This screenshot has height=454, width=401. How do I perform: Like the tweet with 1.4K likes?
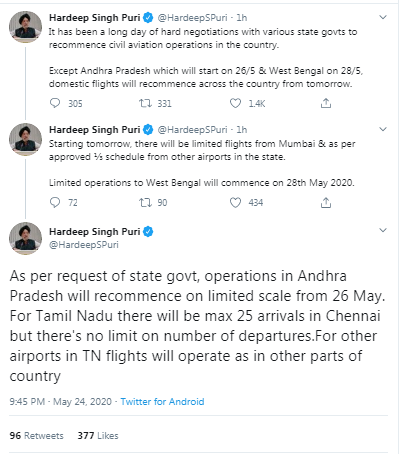(235, 103)
